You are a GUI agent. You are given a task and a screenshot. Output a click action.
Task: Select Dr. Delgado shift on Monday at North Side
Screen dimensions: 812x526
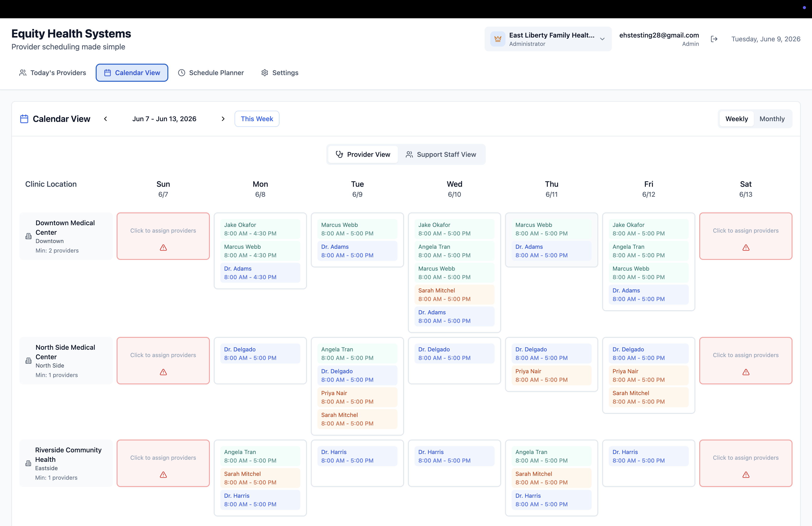click(260, 354)
